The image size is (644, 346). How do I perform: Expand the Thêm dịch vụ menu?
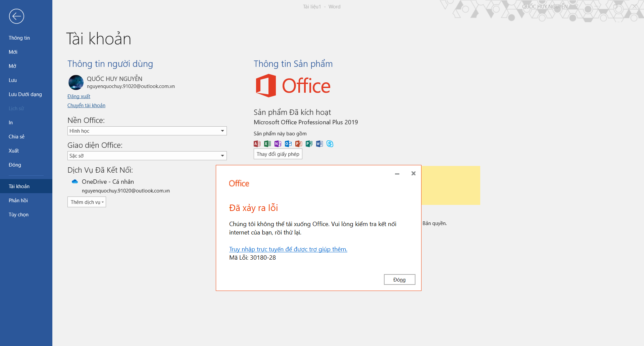[x=87, y=202]
